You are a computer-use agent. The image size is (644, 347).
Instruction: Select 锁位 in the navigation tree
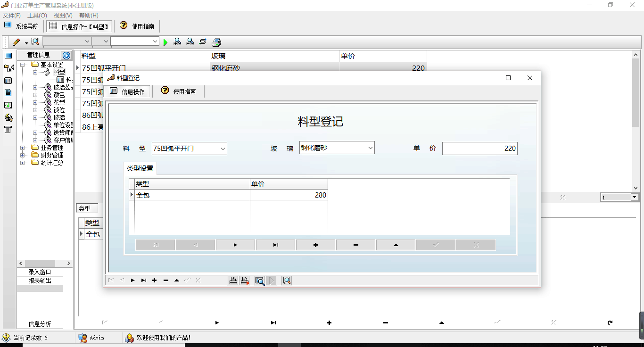[59, 110]
